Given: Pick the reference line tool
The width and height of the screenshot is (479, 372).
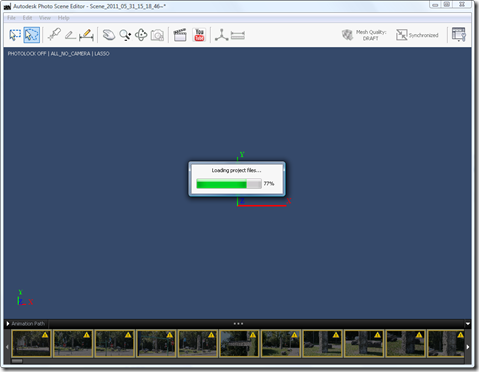Looking at the screenshot, I should click(x=70, y=35).
